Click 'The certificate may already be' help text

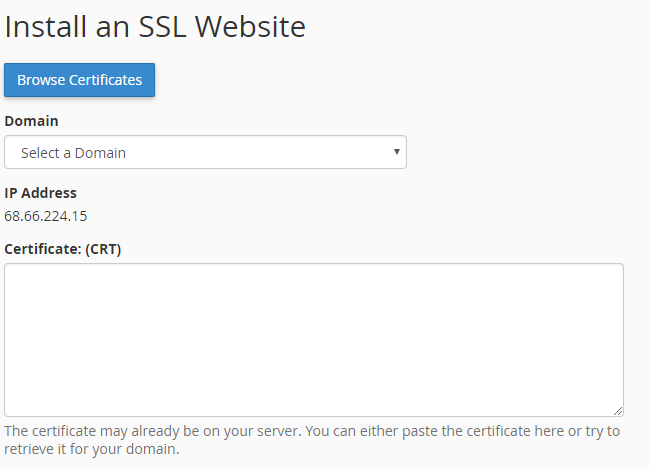coord(101,431)
